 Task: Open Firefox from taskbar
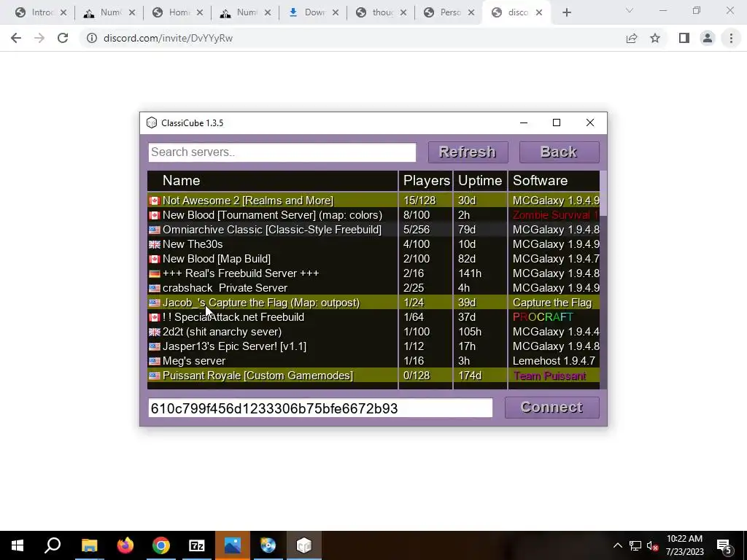[125, 545]
